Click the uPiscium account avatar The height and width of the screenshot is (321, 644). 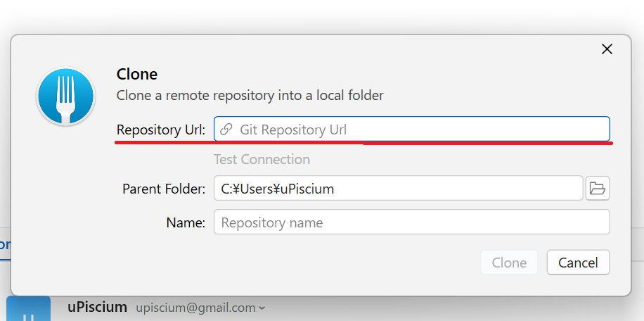[x=28, y=310]
